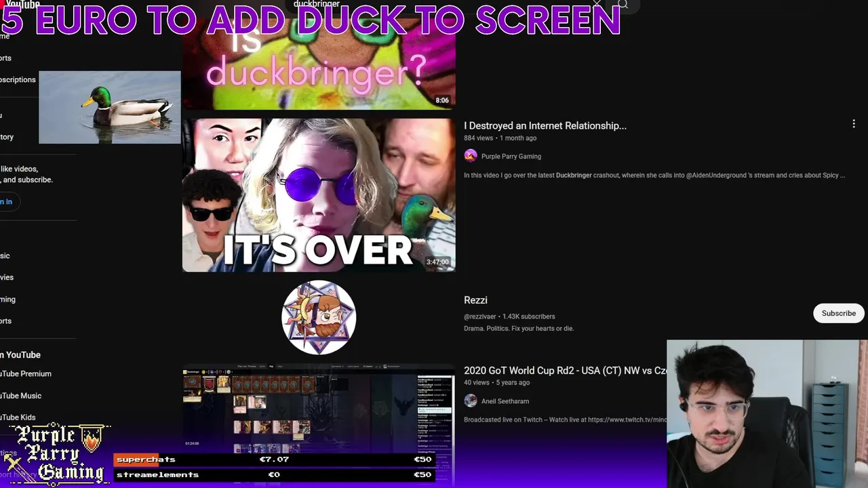Subscribe to the Rezzi channel
The image size is (868, 488).
click(x=839, y=313)
